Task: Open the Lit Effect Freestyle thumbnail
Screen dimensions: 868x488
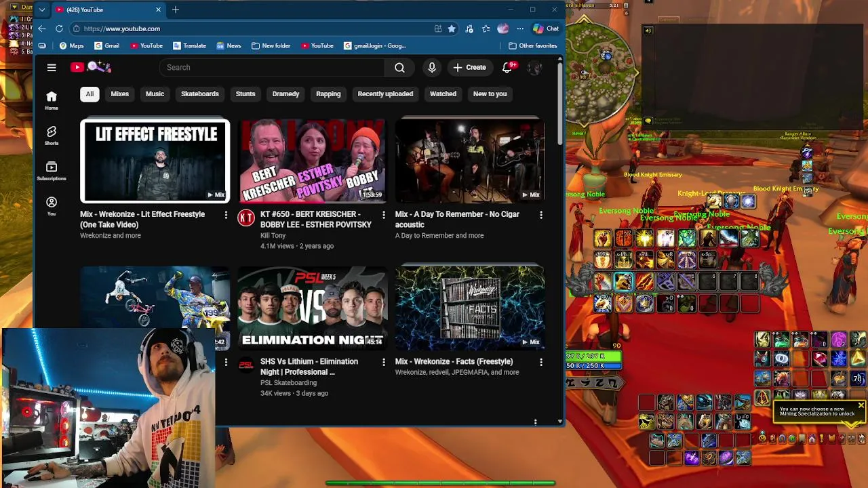Action: point(155,161)
